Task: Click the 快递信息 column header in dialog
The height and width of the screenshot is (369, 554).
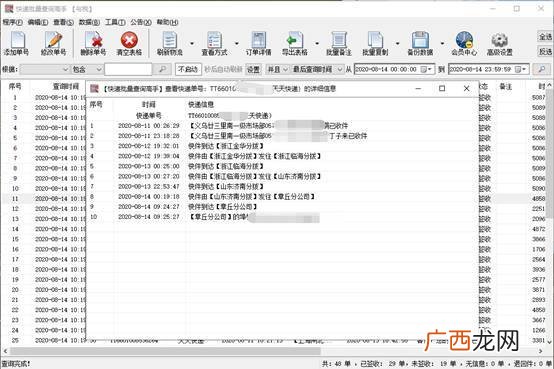Action: (x=201, y=104)
